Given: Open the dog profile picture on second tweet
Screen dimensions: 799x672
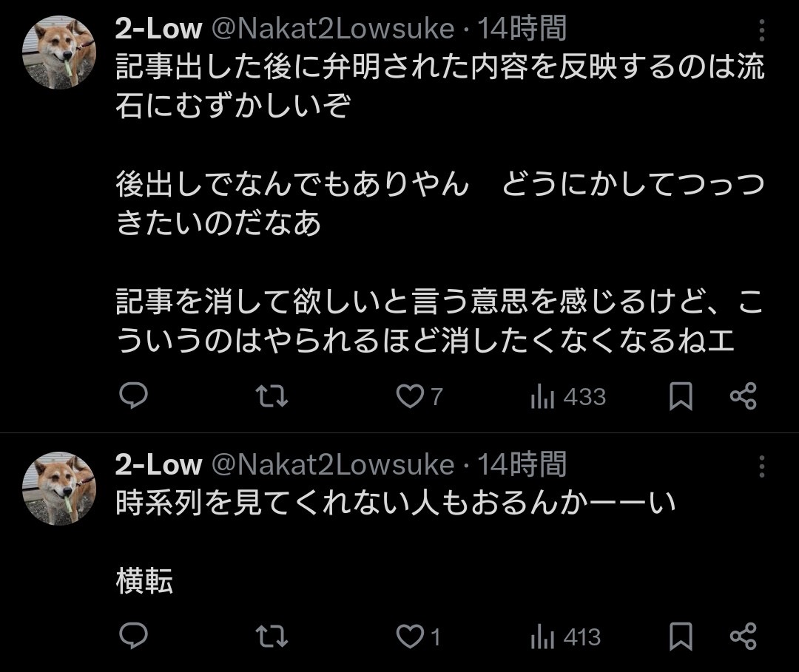Looking at the screenshot, I should pyautogui.click(x=59, y=488).
